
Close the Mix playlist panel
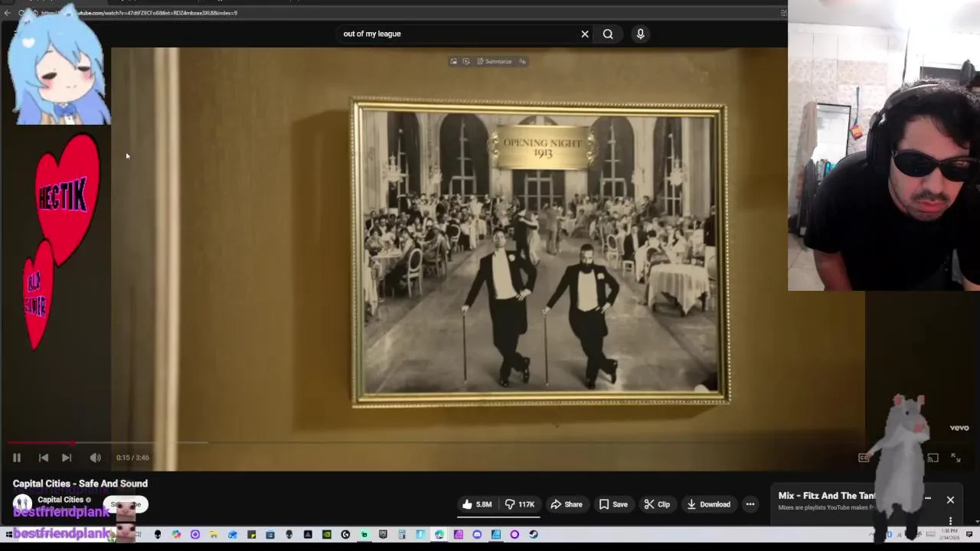coord(950,500)
